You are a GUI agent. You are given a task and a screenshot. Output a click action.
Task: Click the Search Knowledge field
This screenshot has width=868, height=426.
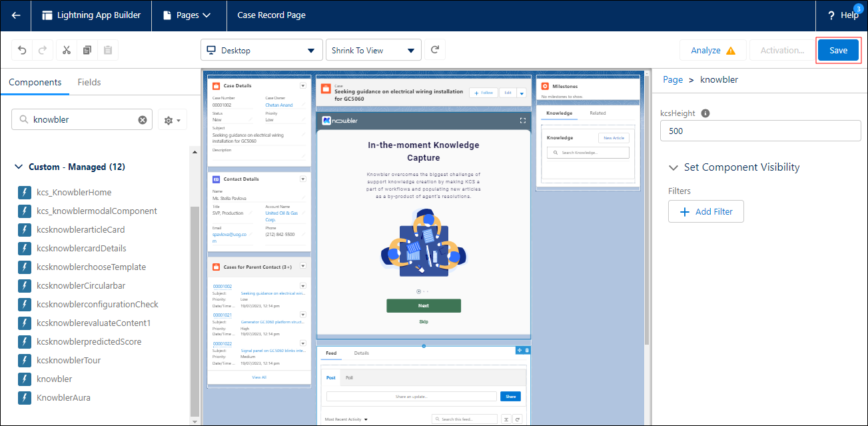tap(588, 153)
